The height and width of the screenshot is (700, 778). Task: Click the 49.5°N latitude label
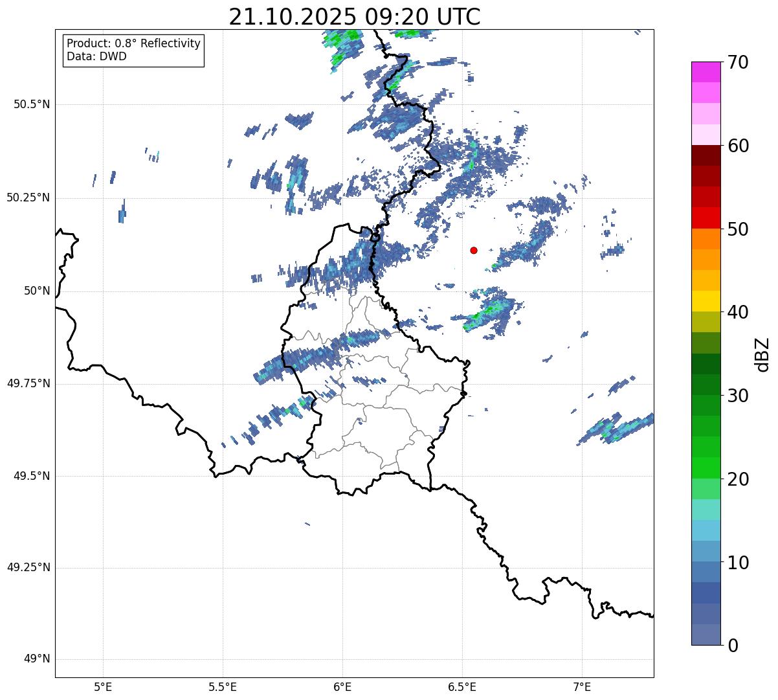coord(32,476)
